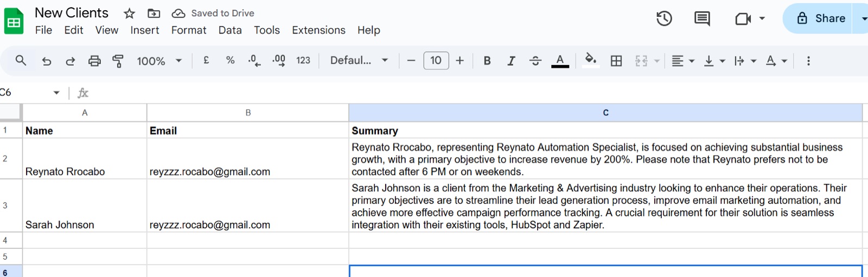868x277 pixels.
Task: Open vertical align dropdown
Action: pyautogui.click(x=714, y=61)
